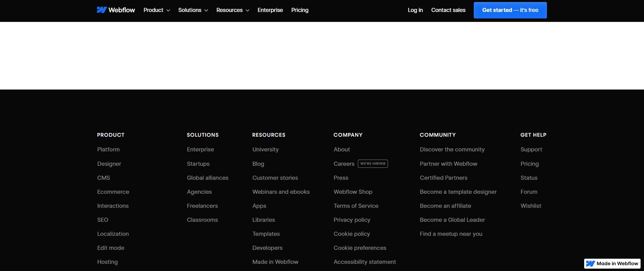Screen dimensions: 644x271
Task: Open Localization footer link
Action: pos(113,234)
